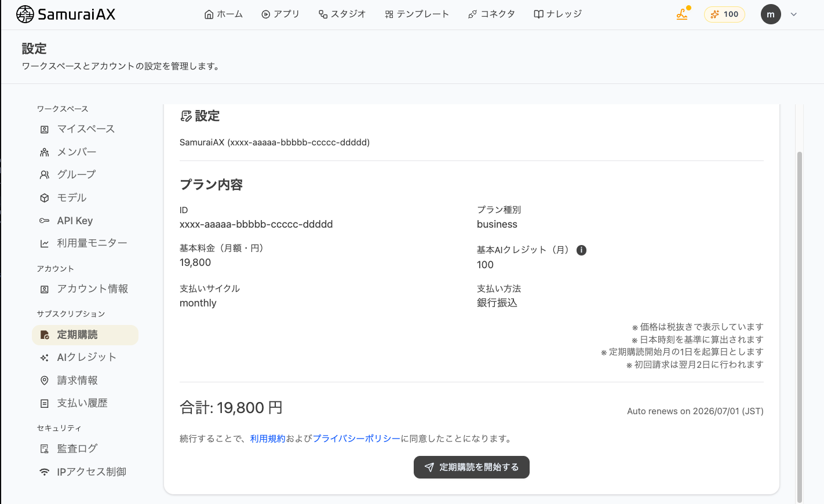Open the user avatar labeled m
Viewport: 824px width, 504px height.
[x=771, y=14]
